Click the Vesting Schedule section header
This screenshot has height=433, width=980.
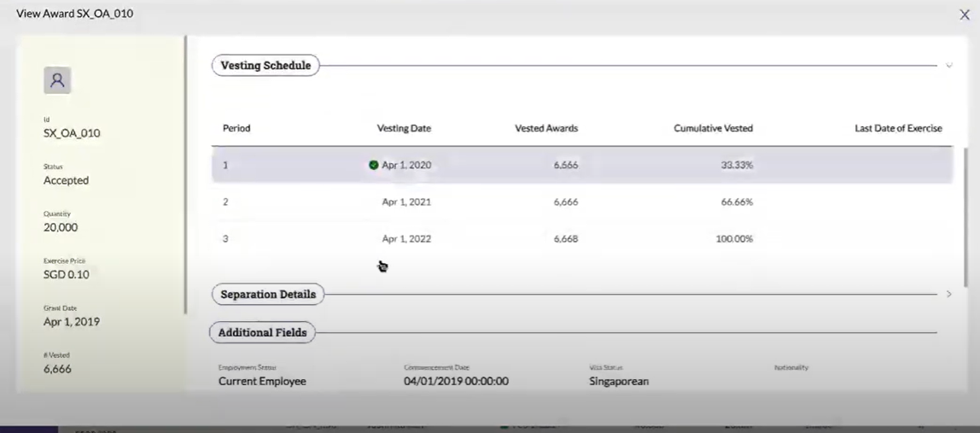coord(265,65)
